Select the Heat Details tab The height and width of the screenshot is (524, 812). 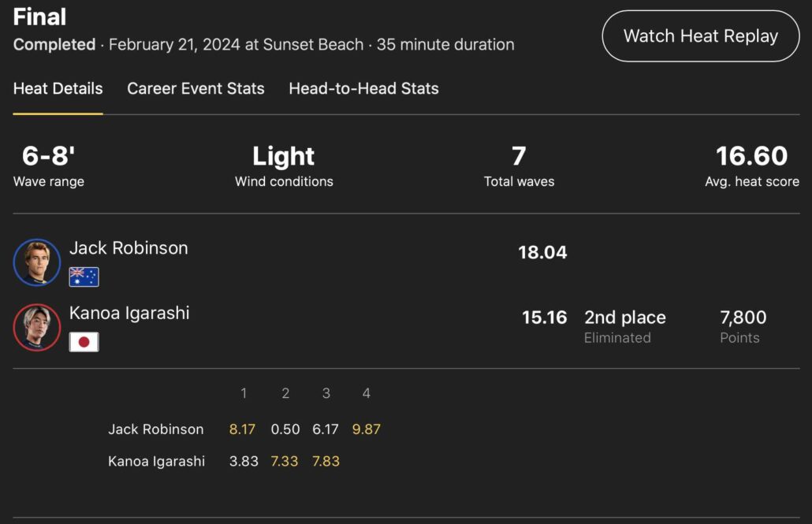click(58, 88)
